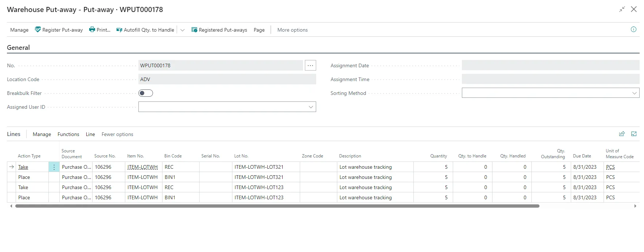Open row options for first Take line

pyautogui.click(x=54, y=167)
